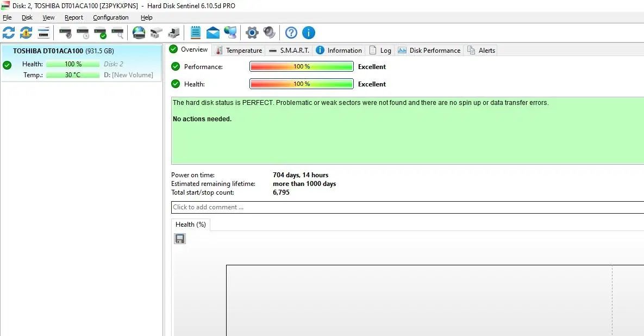
Task: Click the green status check in the disk list
Action: pyautogui.click(x=7, y=65)
